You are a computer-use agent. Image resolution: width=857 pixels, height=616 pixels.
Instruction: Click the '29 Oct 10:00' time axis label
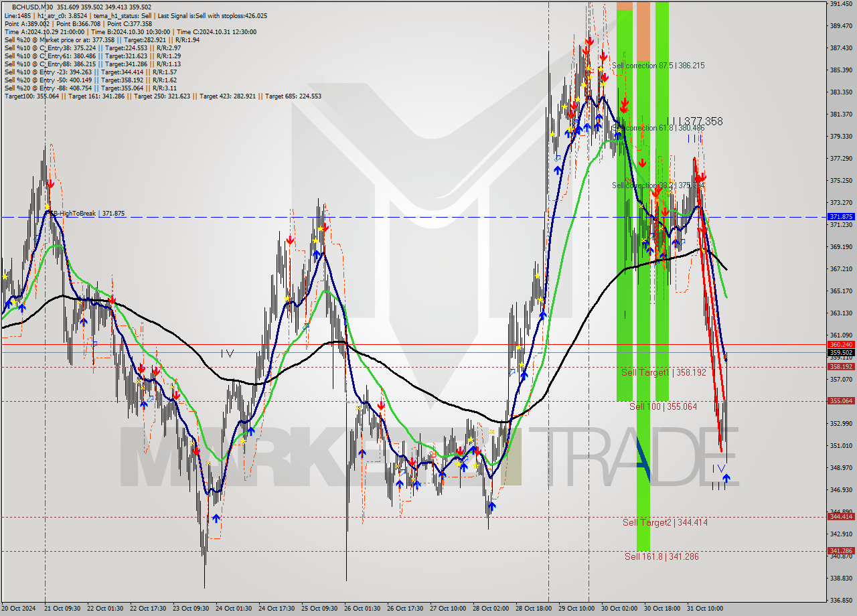pyautogui.click(x=576, y=609)
